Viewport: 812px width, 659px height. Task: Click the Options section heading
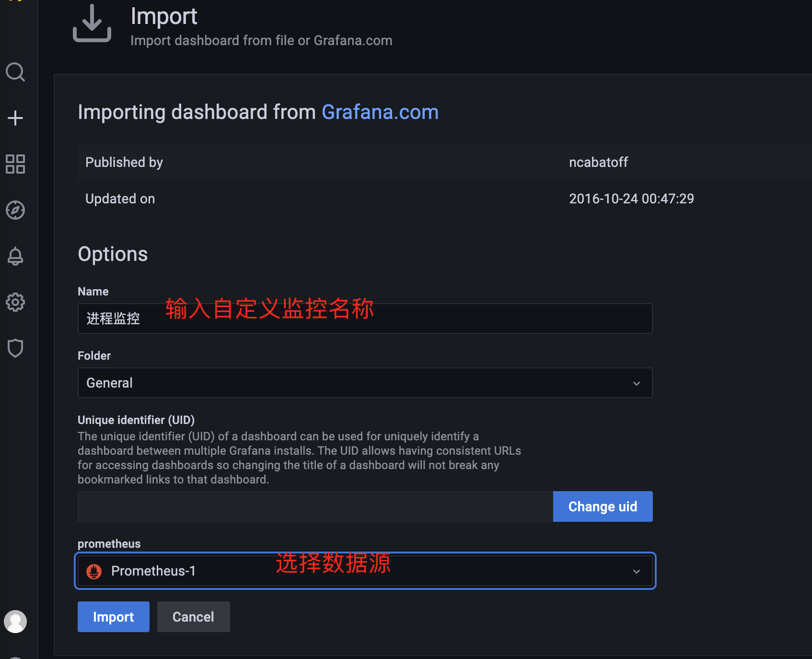pos(113,254)
